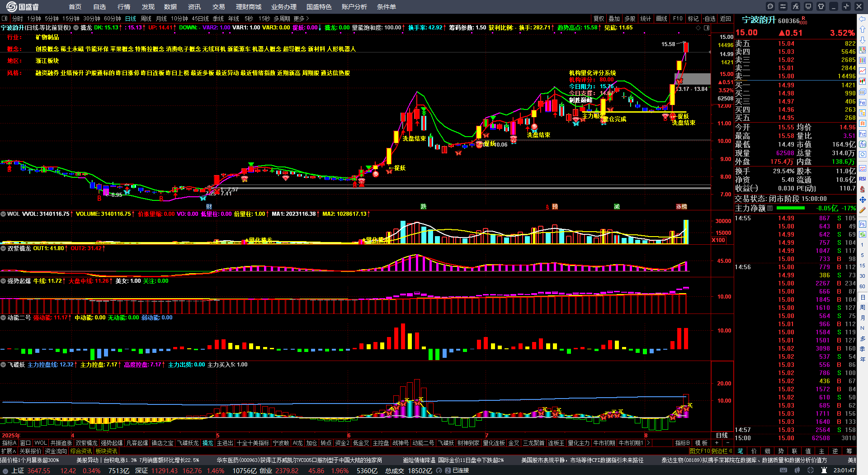Image resolution: width=868 pixels, height=475 pixels.
Task: Click the back arrow icon in right sidebar
Action: pyautogui.click(x=863, y=19)
